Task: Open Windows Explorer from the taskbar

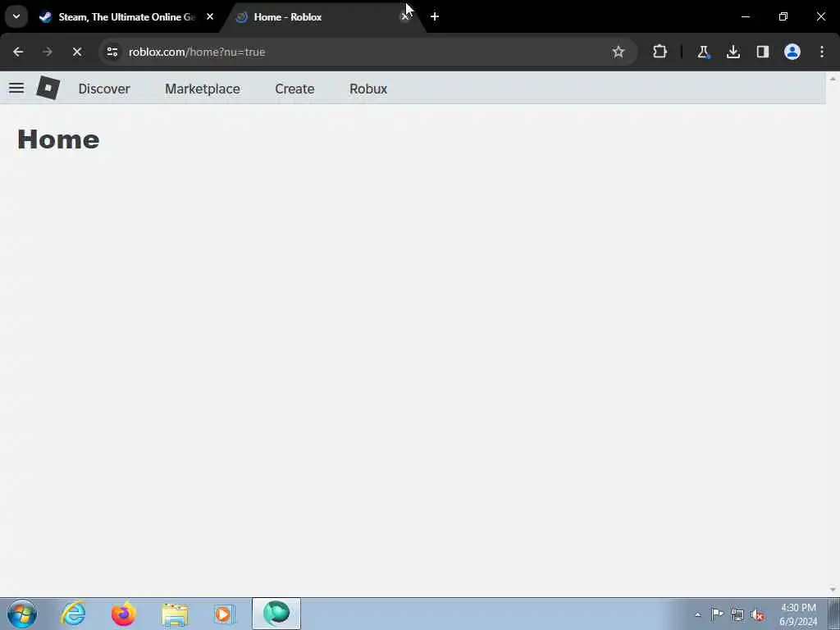Action: coord(175,614)
